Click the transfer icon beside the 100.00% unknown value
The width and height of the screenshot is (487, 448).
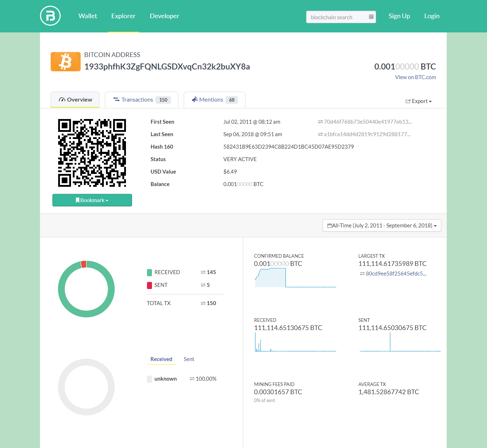[x=192, y=379]
